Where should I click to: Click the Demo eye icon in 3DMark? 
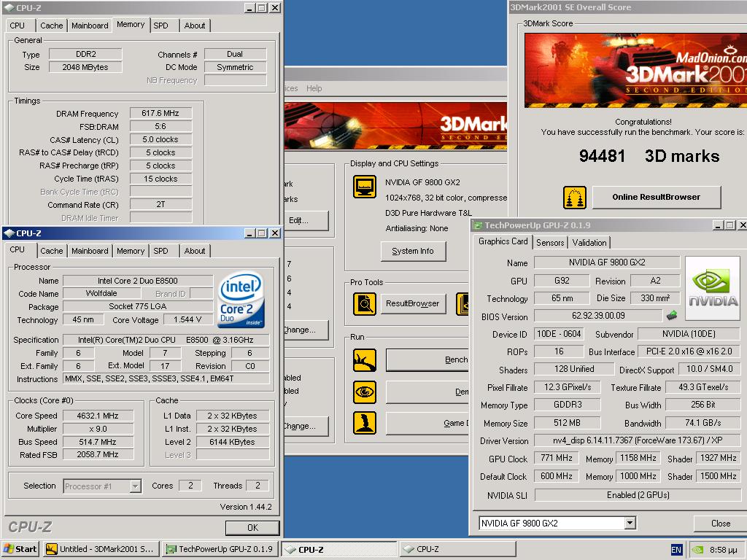tap(365, 392)
